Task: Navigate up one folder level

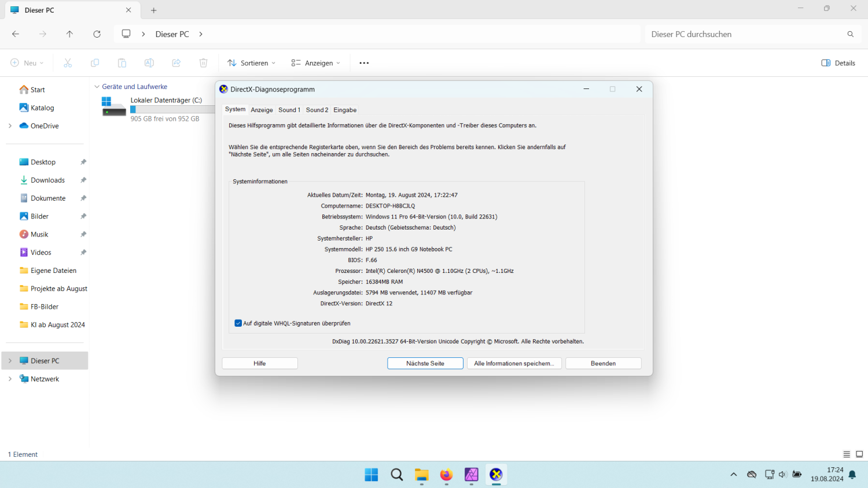Action: [x=69, y=34]
